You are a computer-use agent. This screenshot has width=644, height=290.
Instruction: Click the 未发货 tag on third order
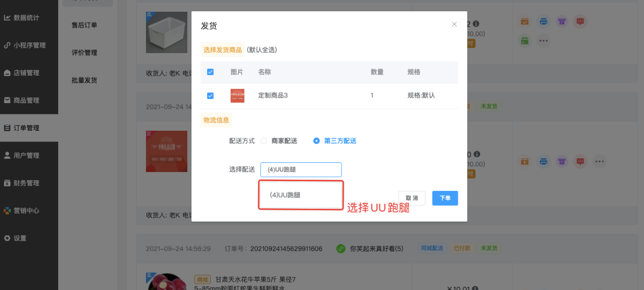(x=489, y=248)
